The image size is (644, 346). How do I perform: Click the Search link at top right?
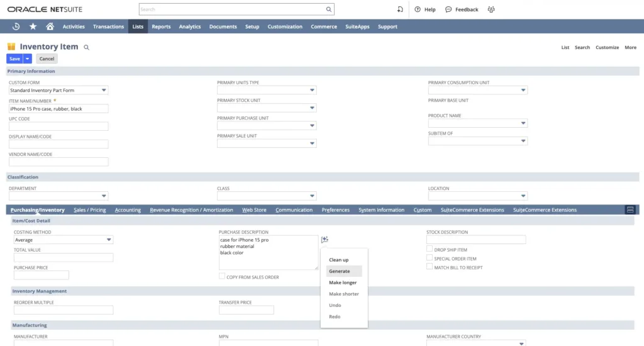tap(582, 47)
